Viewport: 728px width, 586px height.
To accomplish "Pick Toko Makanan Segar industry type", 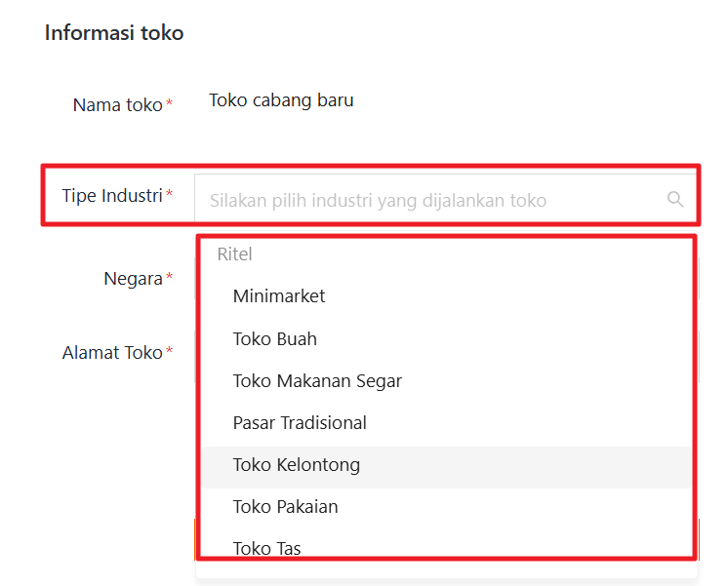I will [x=317, y=381].
